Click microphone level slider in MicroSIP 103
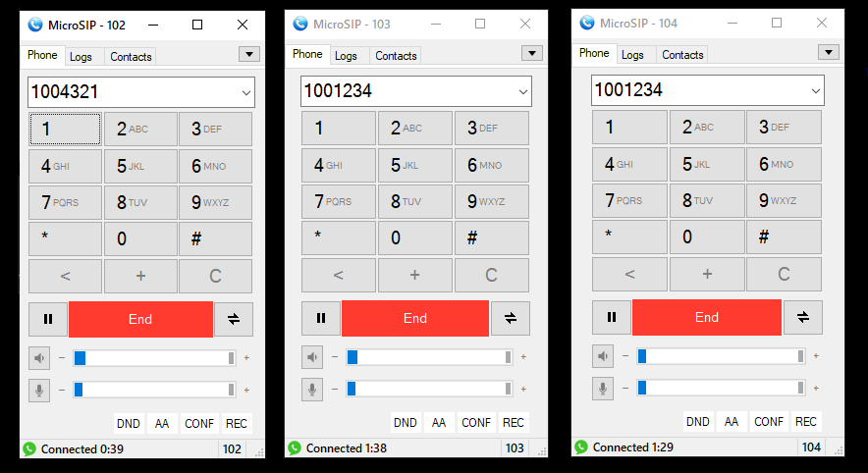Screen dimensions: 868x473 click(x=429, y=389)
